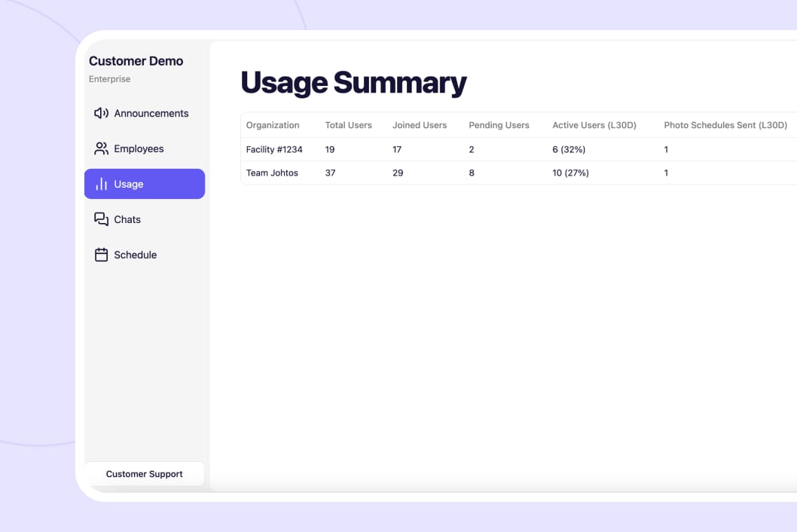This screenshot has width=797, height=532.
Task: Click the Photo Schedules Sent (L30D) header
Action: point(725,125)
